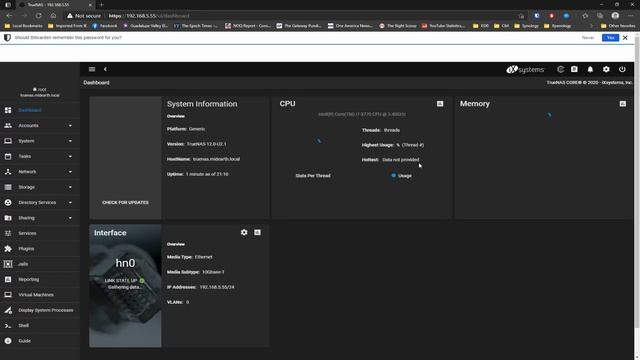Toggle the Usage legend marker in the CPU card

(393, 176)
